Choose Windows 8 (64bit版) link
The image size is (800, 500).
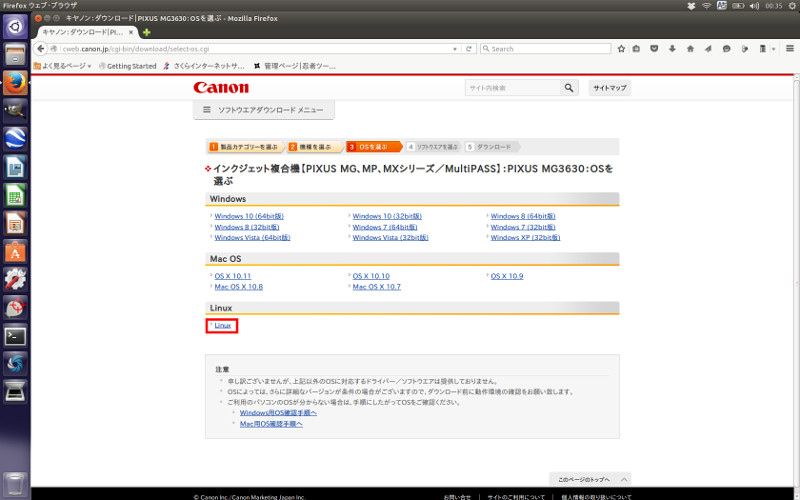[x=523, y=216]
